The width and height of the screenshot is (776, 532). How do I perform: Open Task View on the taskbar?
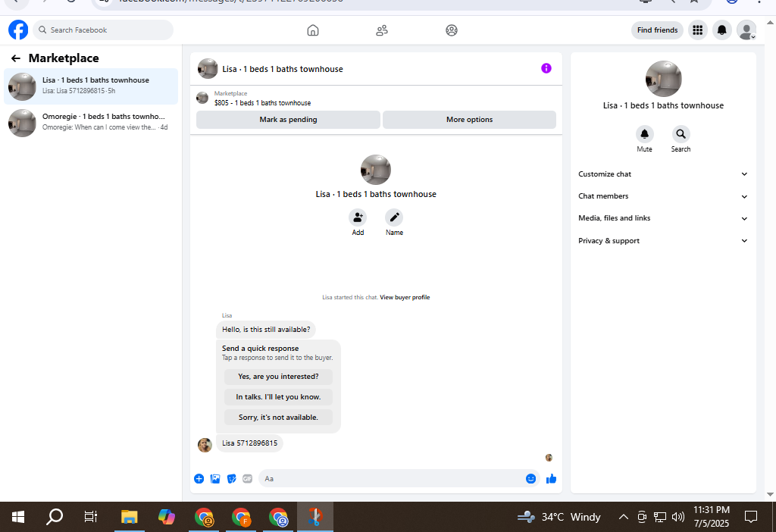[x=91, y=517]
